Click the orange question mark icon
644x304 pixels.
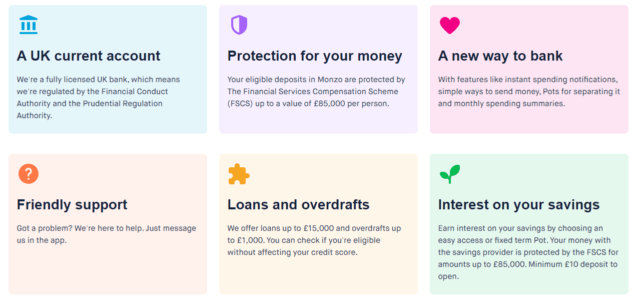click(29, 174)
